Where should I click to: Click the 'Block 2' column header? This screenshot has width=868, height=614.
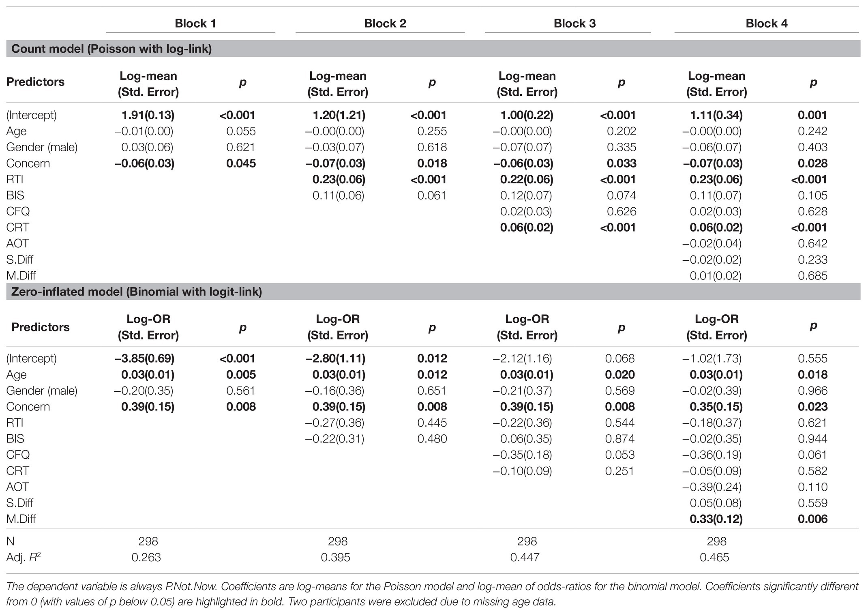385,24
